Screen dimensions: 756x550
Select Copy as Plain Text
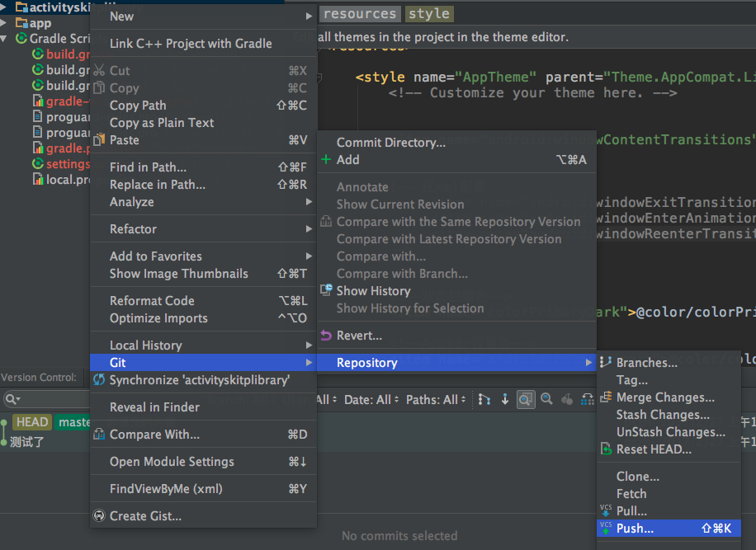204,123
